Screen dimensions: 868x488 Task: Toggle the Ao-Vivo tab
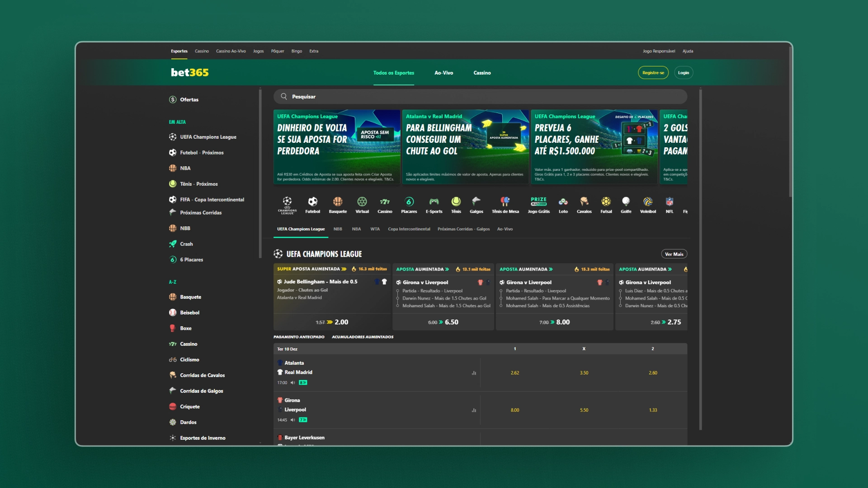click(443, 73)
